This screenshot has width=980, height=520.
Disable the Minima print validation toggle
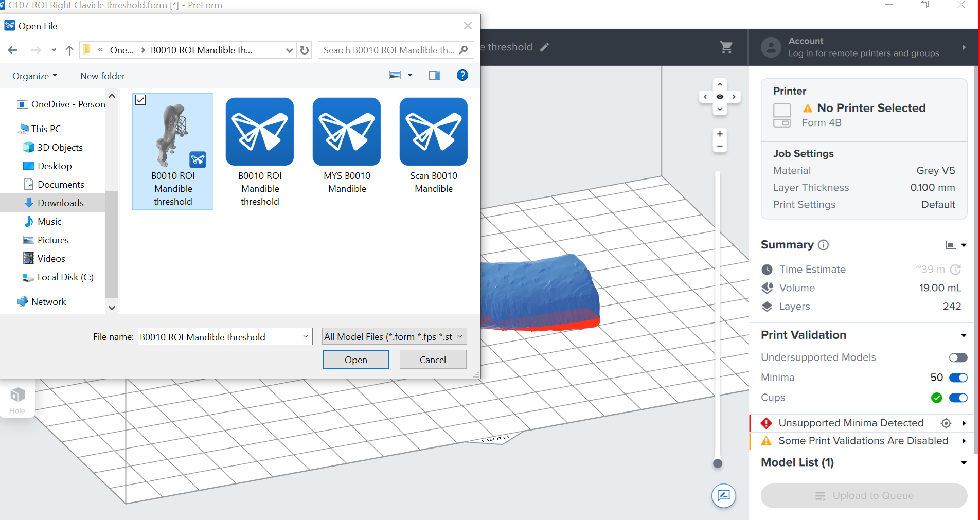pyautogui.click(x=958, y=377)
